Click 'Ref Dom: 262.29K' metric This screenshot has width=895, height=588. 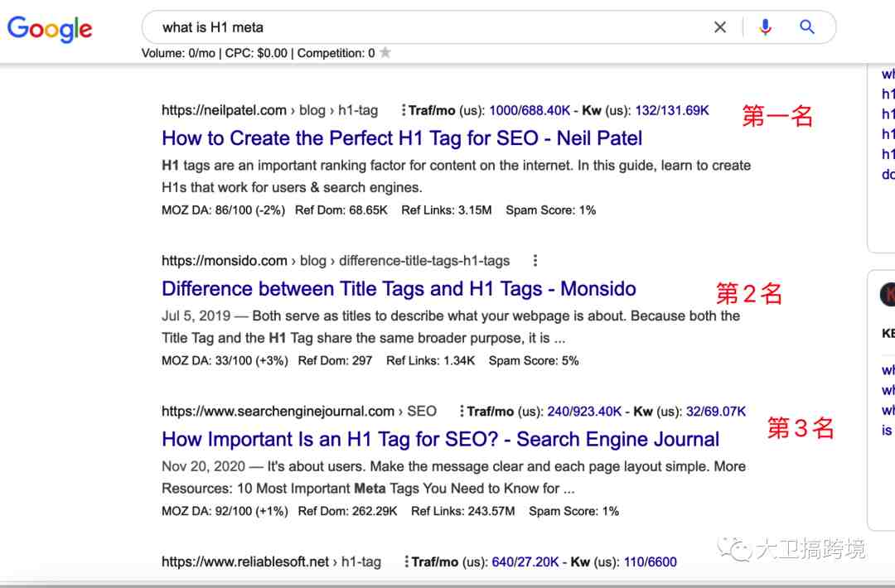(347, 511)
